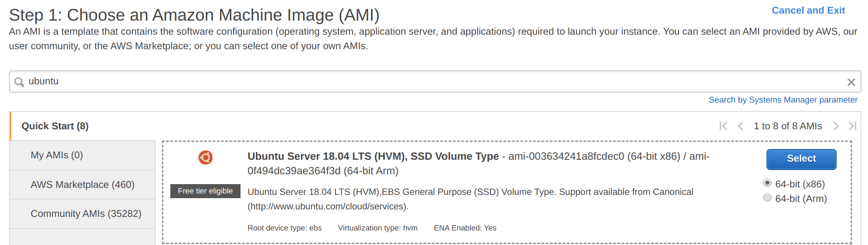Click Select for Ubuntu Server 18.04
The image size is (868, 245).
click(x=801, y=159)
